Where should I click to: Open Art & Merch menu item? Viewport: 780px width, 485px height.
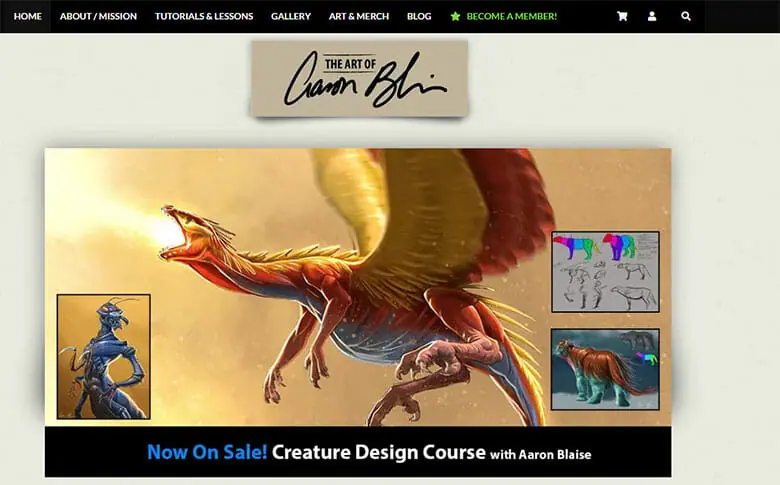click(359, 16)
